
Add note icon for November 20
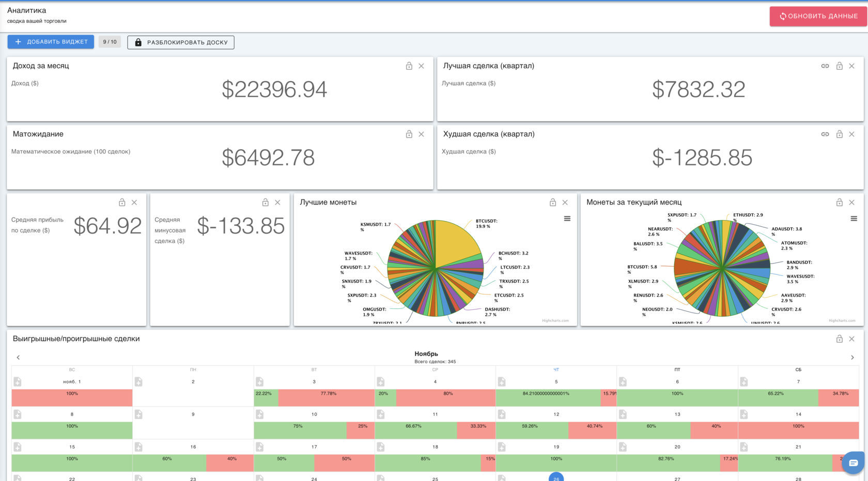[x=623, y=447]
